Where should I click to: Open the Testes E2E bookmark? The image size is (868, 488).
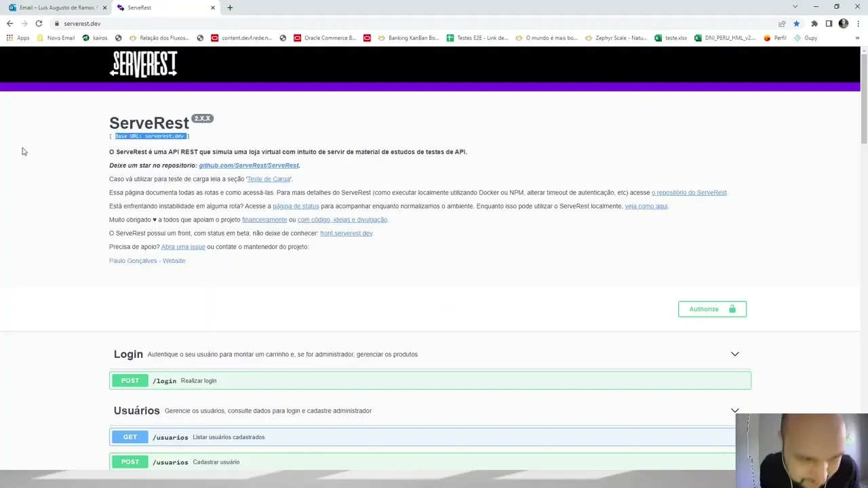[477, 38]
